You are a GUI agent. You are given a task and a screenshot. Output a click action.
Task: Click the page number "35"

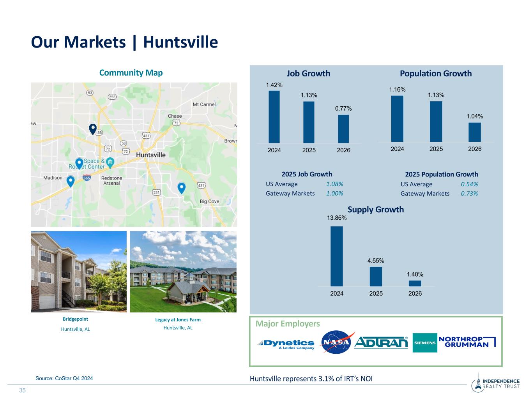pyautogui.click(x=22, y=390)
